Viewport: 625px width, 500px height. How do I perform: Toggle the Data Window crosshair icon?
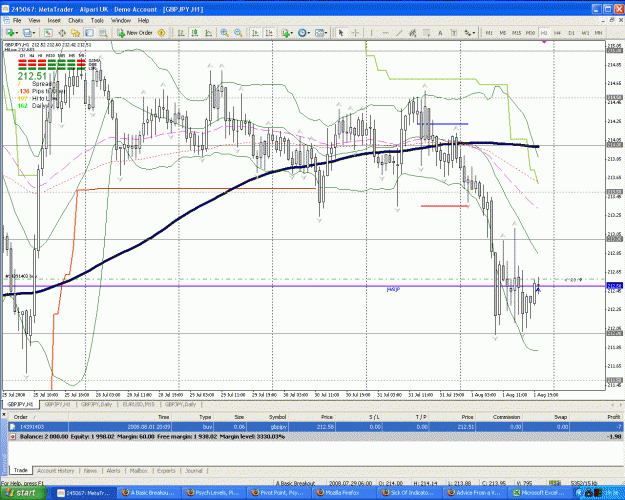[62, 33]
